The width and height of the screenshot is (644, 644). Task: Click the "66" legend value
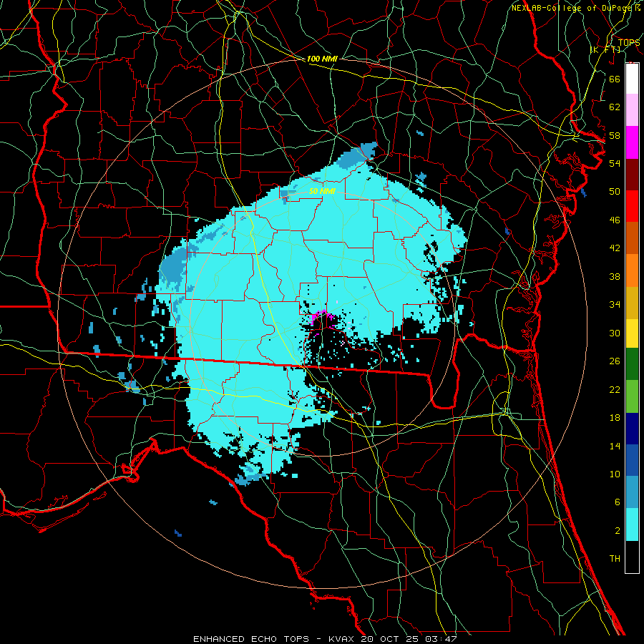click(x=615, y=79)
